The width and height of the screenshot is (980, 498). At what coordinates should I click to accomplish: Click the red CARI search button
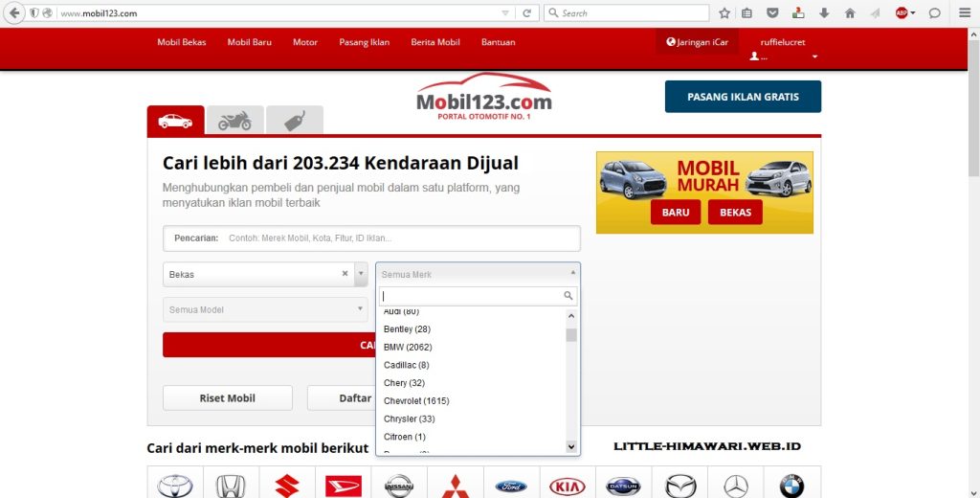(269, 345)
